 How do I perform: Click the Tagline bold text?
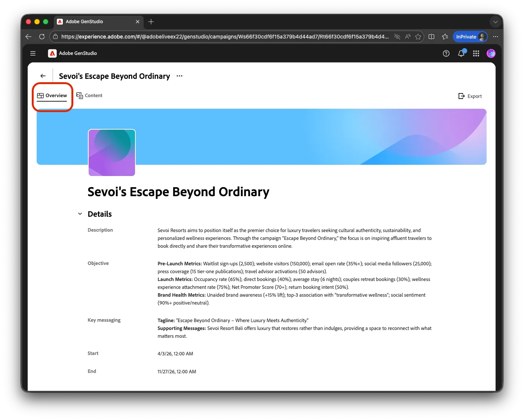click(x=166, y=321)
